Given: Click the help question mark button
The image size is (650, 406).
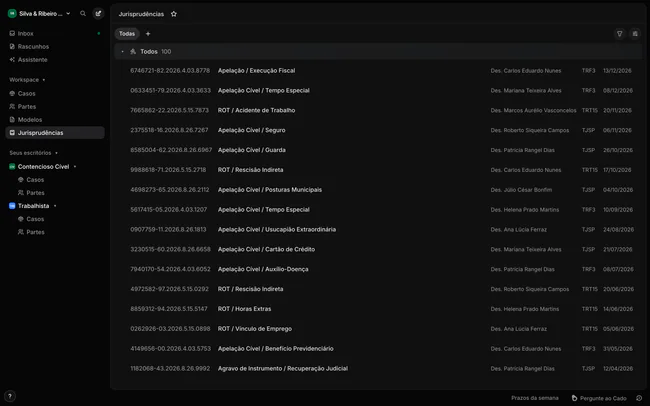Looking at the screenshot, I should 10,396.
